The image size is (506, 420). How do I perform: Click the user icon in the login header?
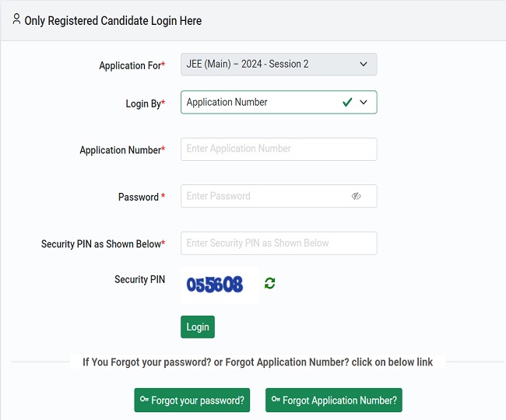click(x=16, y=19)
